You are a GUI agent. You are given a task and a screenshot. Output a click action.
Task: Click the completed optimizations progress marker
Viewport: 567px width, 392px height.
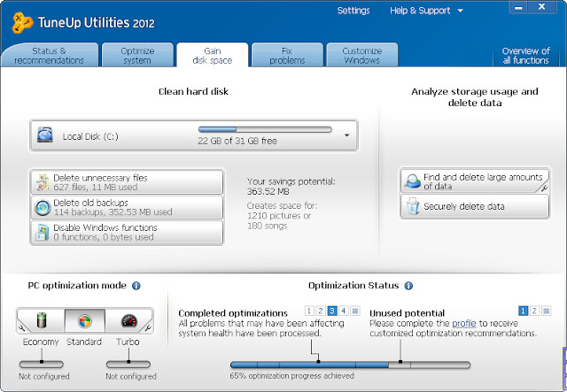(318, 361)
